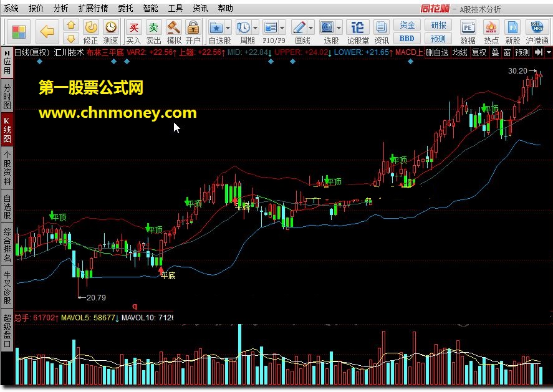Expand the 周期 dropdown arrow
The image size is (553, 392).
(x=256, y=28)
